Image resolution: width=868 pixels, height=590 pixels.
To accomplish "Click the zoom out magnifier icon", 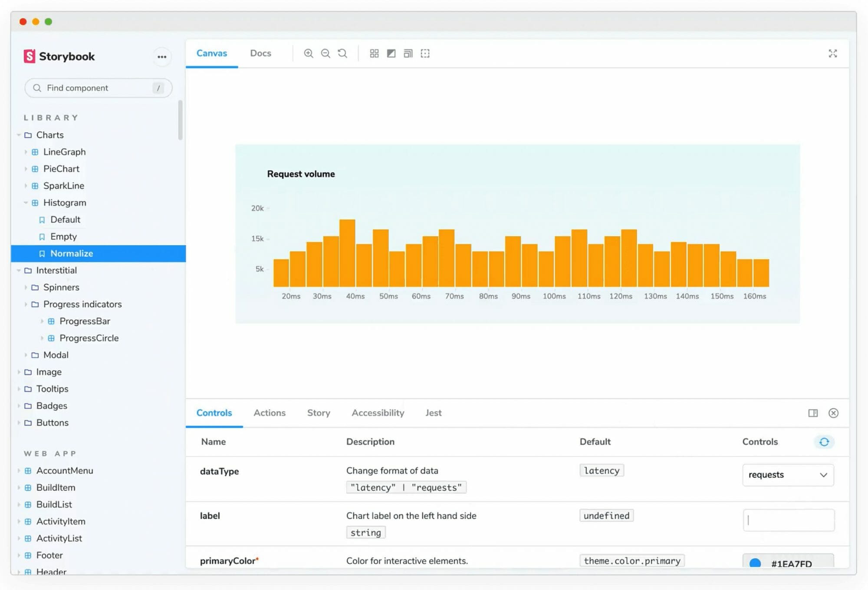I will 325,53.
